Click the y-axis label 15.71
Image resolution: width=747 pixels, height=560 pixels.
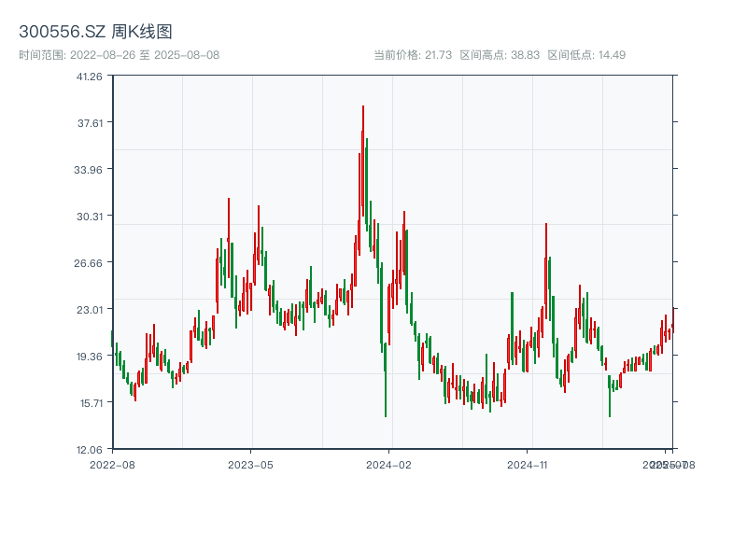tap(91, 403)
